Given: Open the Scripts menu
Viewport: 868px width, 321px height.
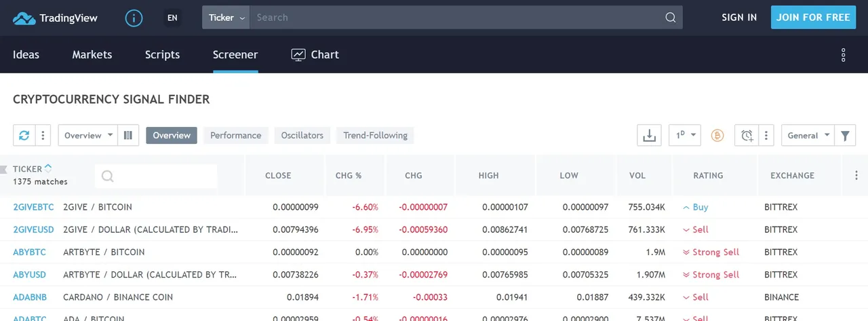Looking at the screenshot, I should (x=163, y=55).
